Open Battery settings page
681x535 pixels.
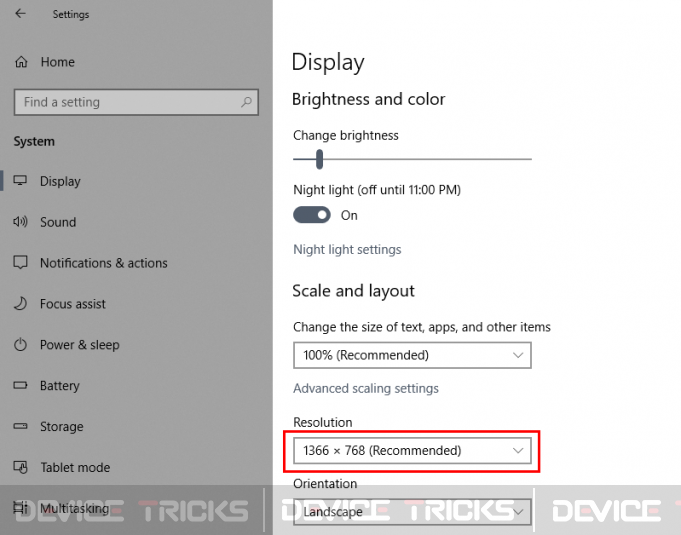(x=60, y=386)
